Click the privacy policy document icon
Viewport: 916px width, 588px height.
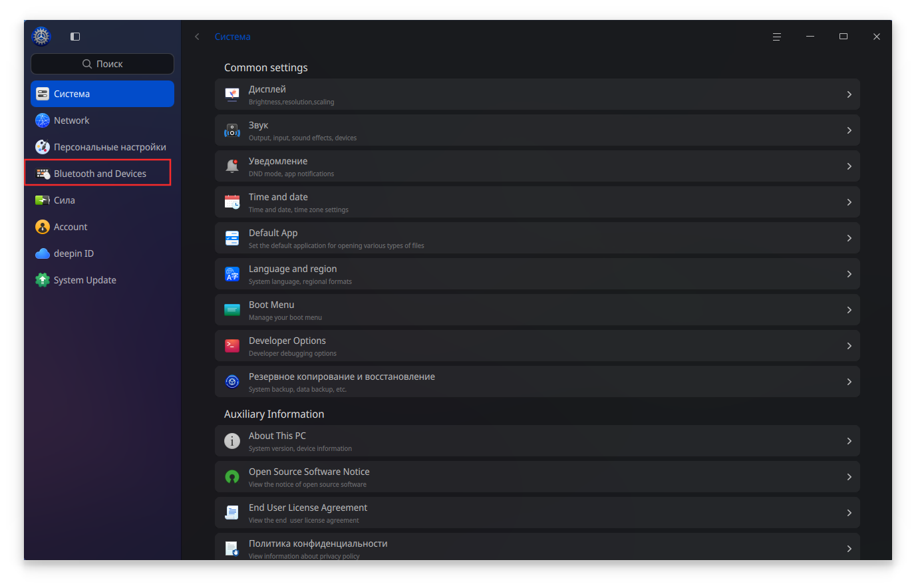coord(232,549)
